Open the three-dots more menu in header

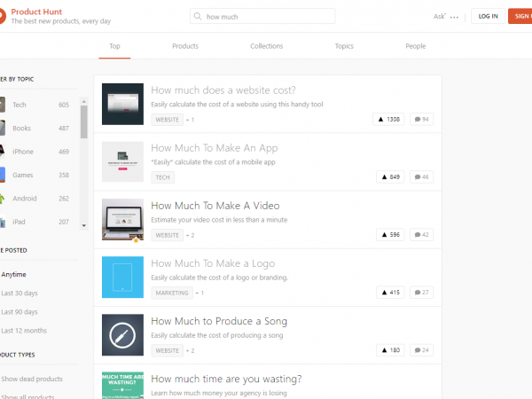point(455,17)
